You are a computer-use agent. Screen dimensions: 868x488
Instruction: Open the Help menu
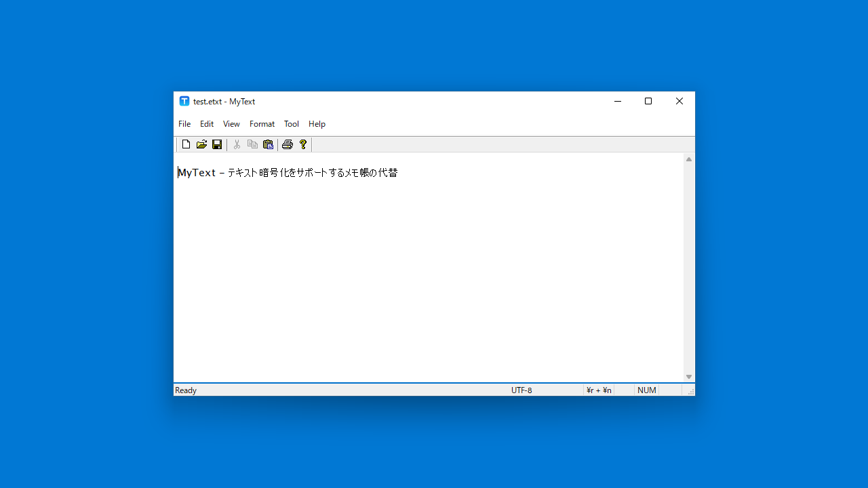pyautogui.click(x=317, y=124)
